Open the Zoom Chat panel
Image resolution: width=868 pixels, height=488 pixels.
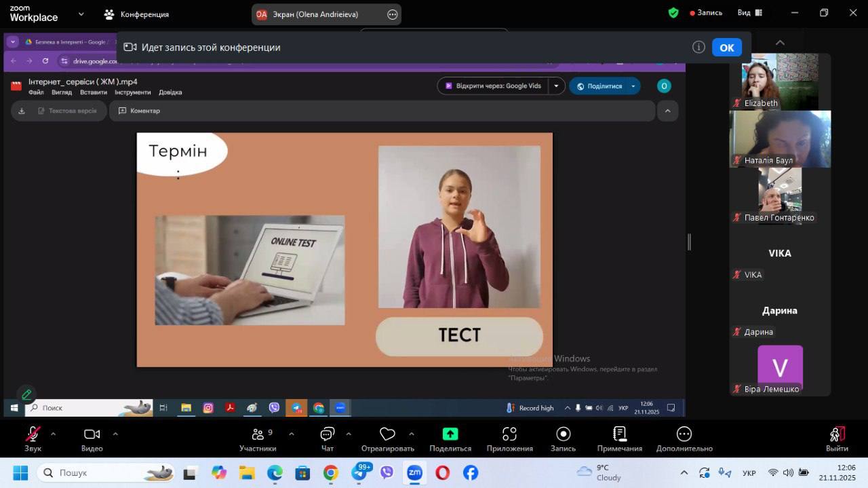tap(328, 435)
